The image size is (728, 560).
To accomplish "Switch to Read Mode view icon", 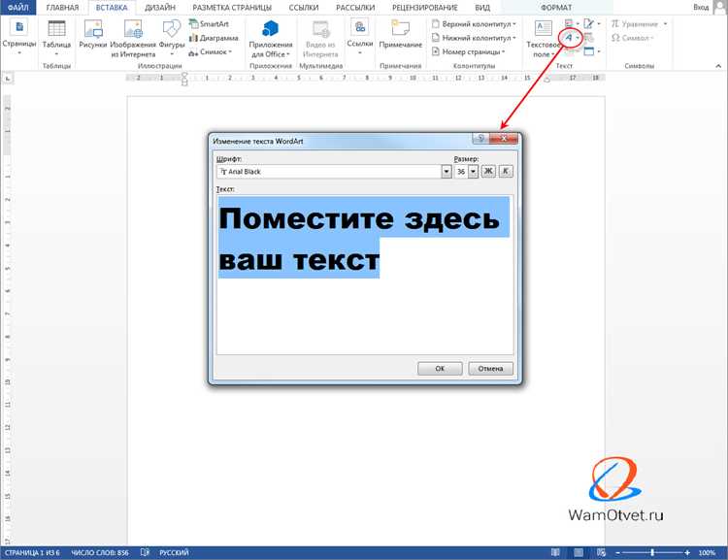I will click(555, 552).
